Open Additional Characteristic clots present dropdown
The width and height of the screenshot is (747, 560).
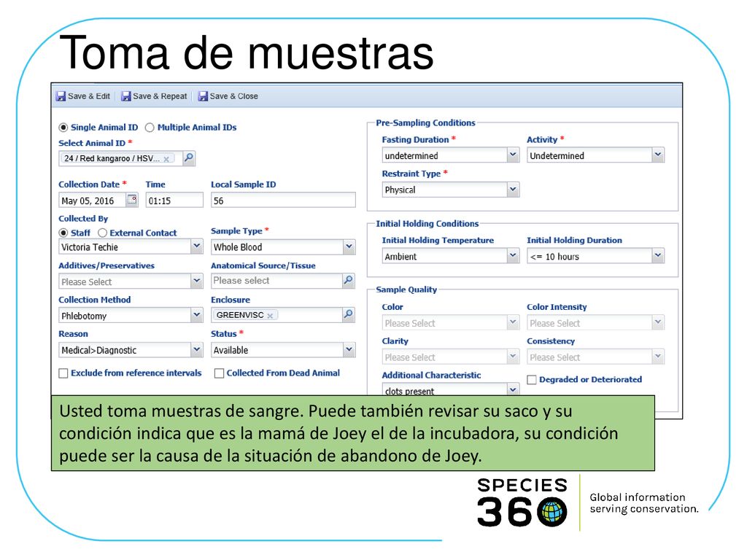point(513,389)
